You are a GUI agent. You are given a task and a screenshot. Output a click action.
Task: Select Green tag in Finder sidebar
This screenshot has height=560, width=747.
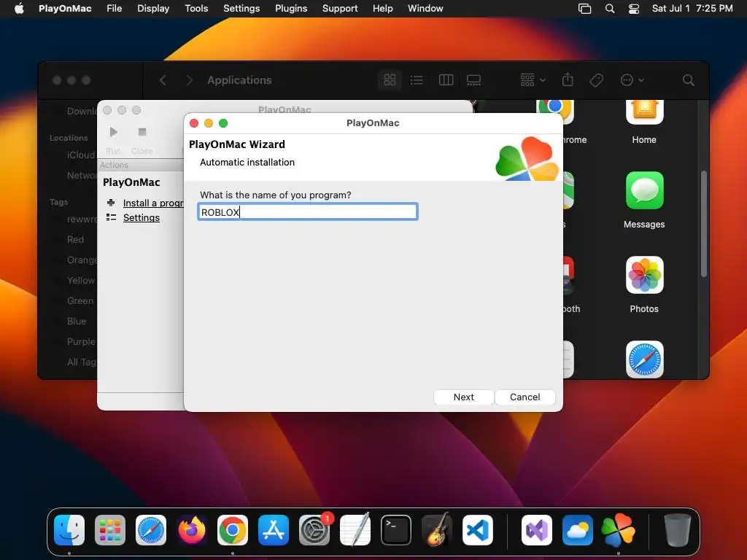(x=80, y=301)
